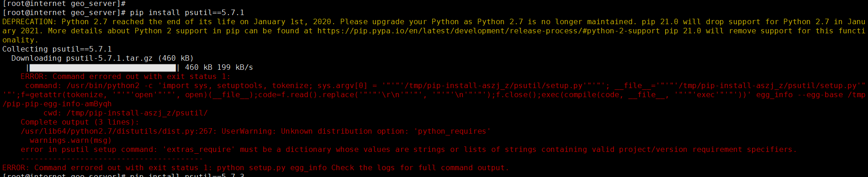Click the 'warnings.warn(msg)' line
868x177 pixels.
(71, 140)
